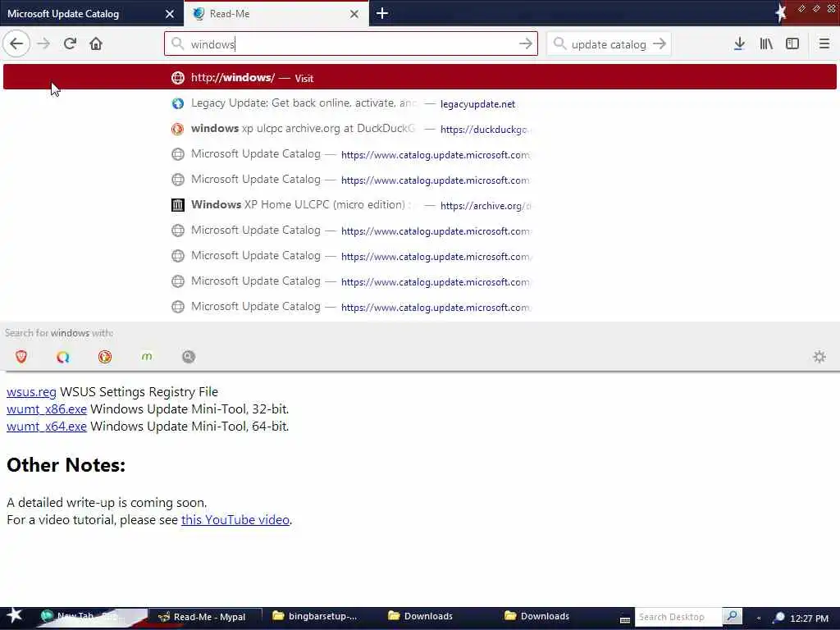
Task: Close the Microsoft Update Catalog tab
Action: click(170, 14)
